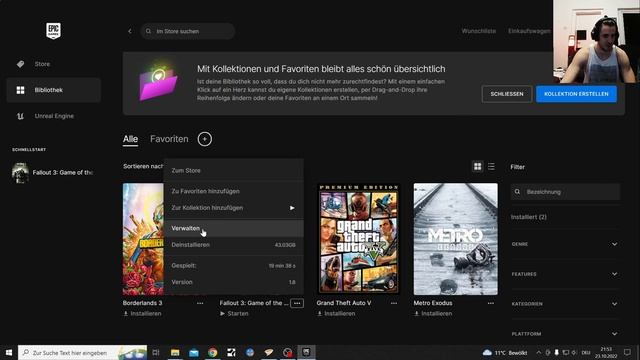640x360 pixels.
Task: Select Zum Store in context menu
Action: [x=233, y=171]
